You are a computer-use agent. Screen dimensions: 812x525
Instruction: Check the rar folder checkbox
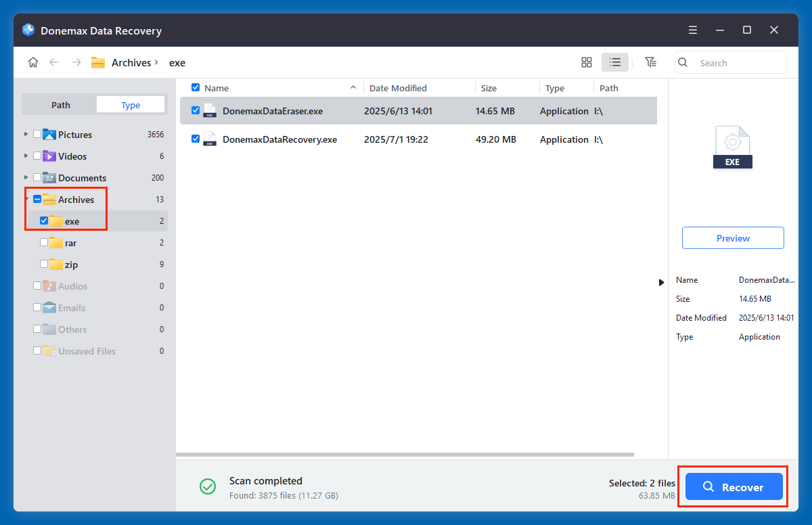[x=45, y=242]
